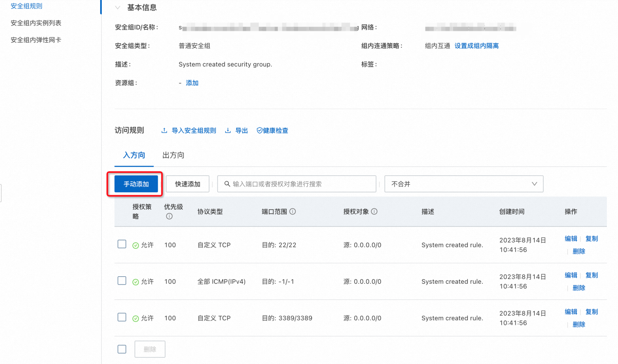Click 复制 for the 3389/3389 rule
This screenshot has width=618, height=364.
coord(592,312)
